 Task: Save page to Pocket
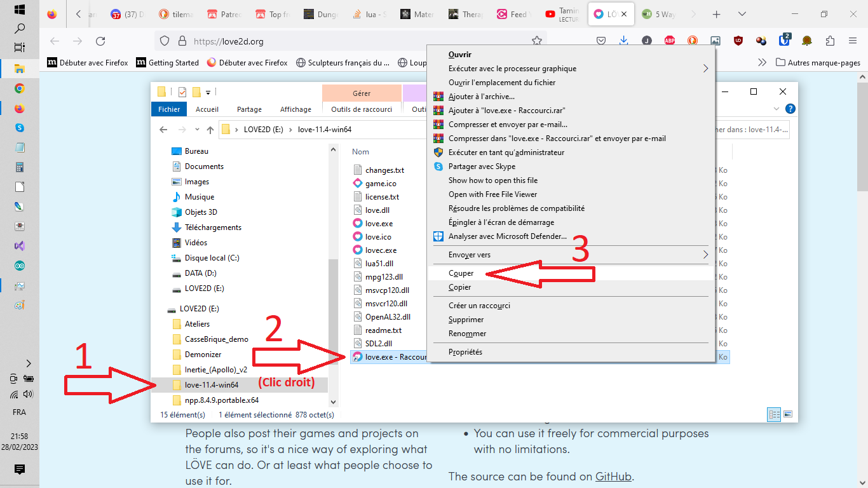coord(600,41)
